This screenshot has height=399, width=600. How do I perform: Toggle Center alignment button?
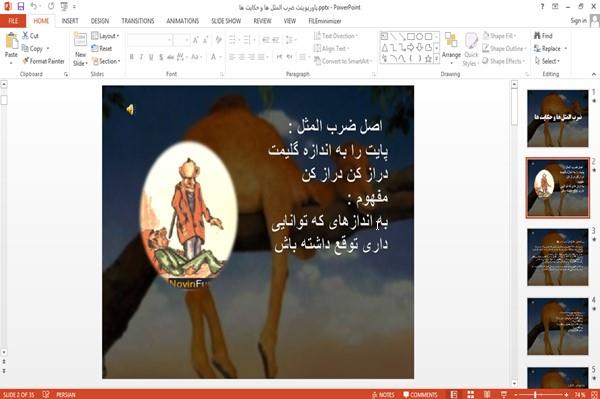tap(241, 57)
